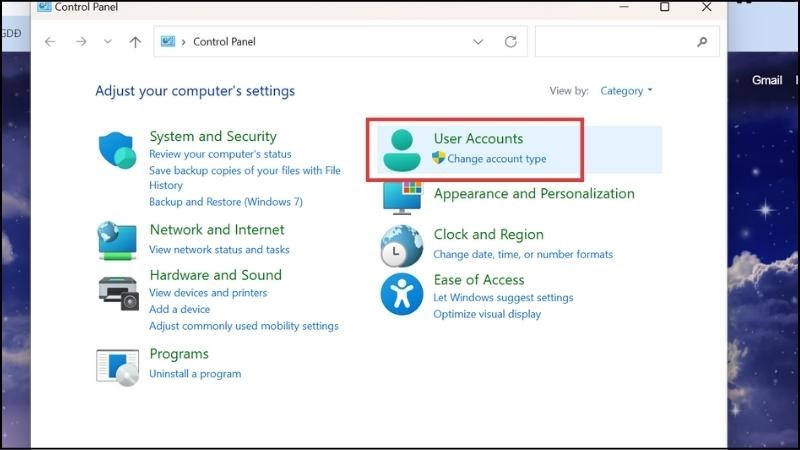Screen dimensions: 800x450
Task: Minimize the Control Panel window
Action: point(623,7)
